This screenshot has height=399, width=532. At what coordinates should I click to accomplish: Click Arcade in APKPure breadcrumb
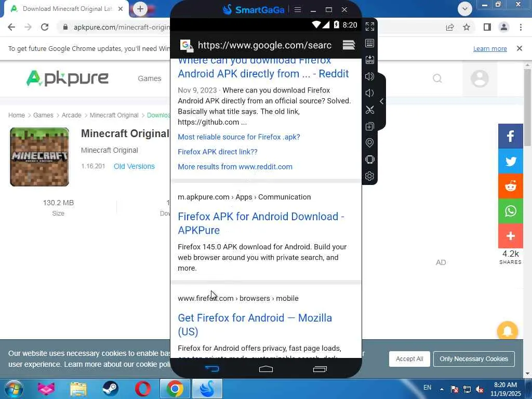(x=71, y=115)
